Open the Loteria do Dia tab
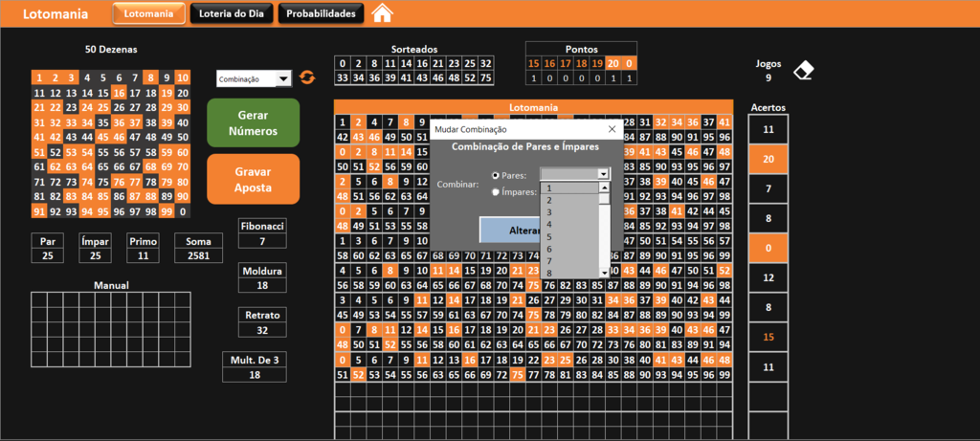 coord(232,13)
